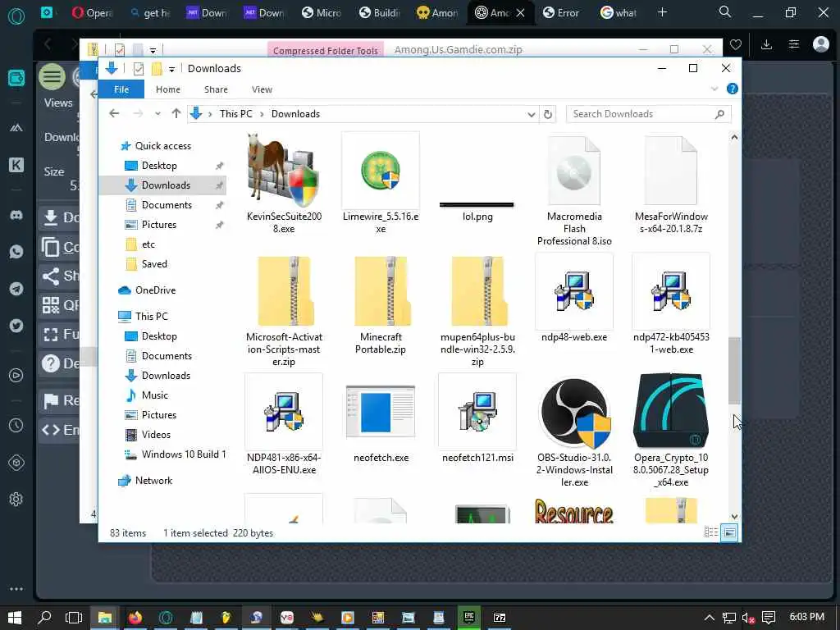Open the address bar history dropdown

click(531, 114)
